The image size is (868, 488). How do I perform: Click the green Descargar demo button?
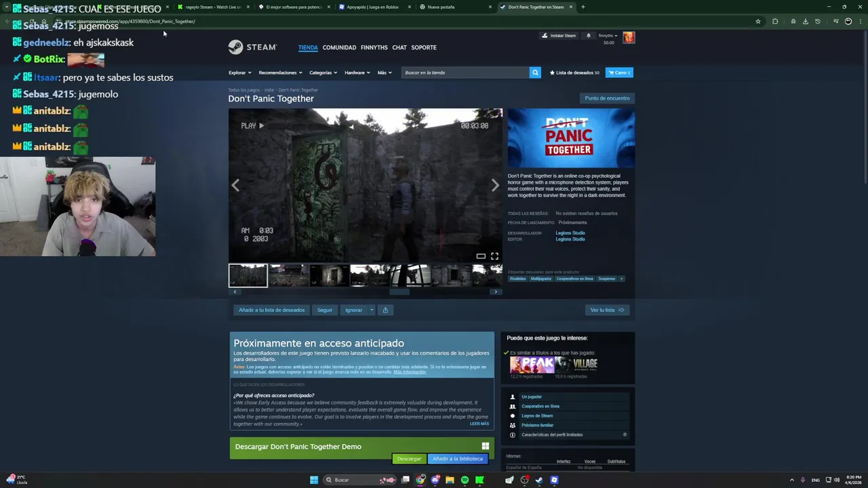(409, 459)
